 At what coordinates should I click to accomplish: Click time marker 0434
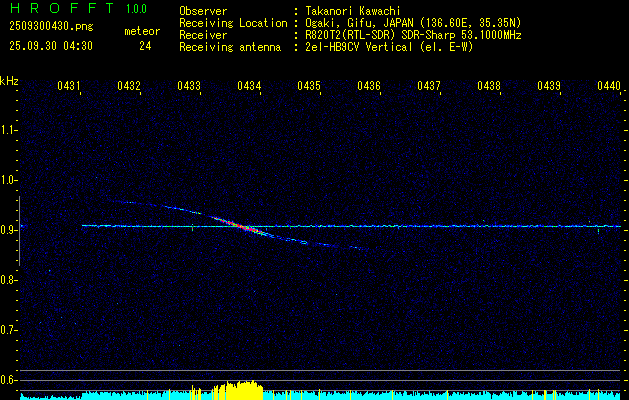pyautogui.click(x=249, y=86)
